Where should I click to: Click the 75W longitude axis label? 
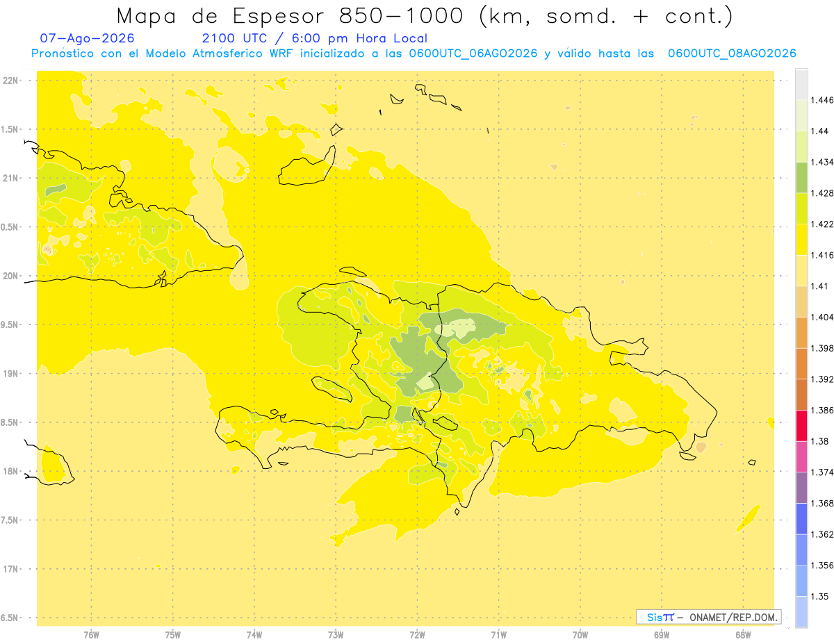[173, 634]
